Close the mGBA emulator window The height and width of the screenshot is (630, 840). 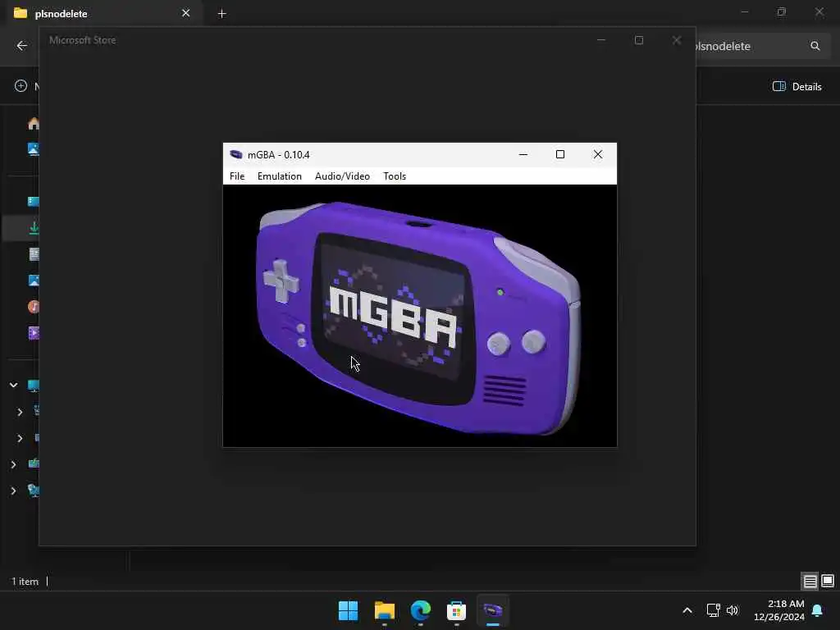point(598,154)
